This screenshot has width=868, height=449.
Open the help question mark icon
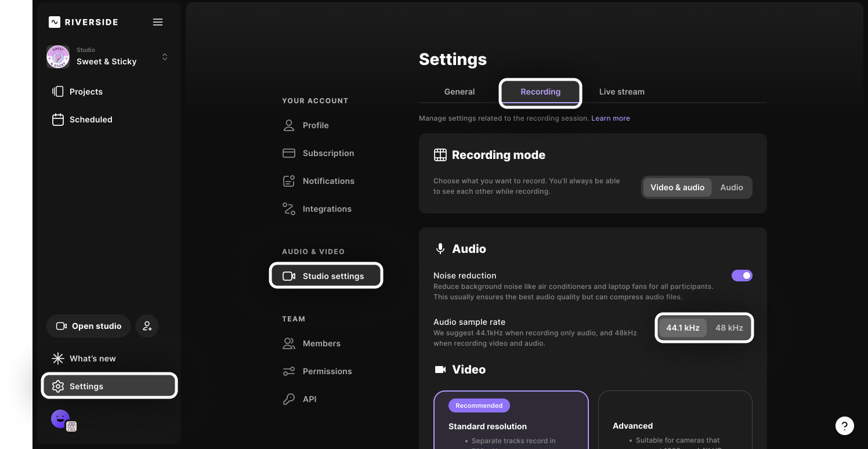click(x=845, y=425)
